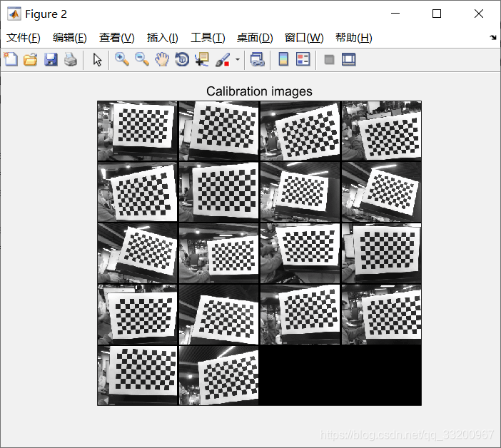Image resolution: width=501 pixels, height=448 pixels.
Task: Click the Open File folder icon
Action: (x=30, y=60)
